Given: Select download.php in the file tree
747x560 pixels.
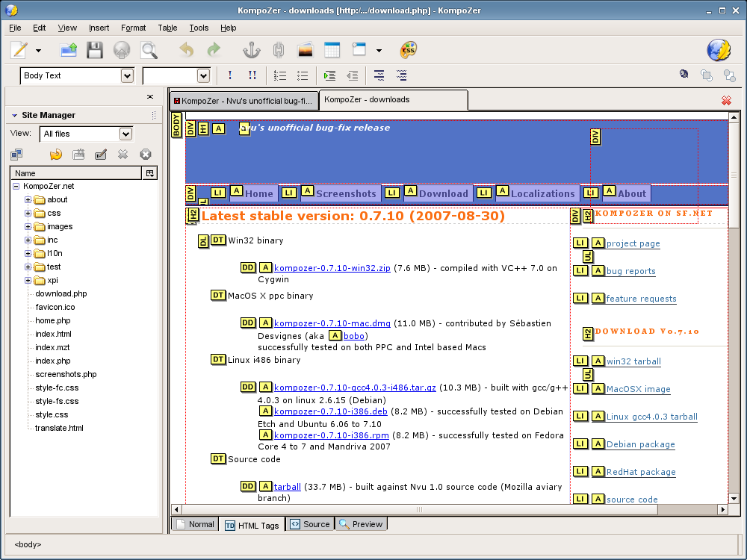Looking at the screenshot, I should 61,293.
